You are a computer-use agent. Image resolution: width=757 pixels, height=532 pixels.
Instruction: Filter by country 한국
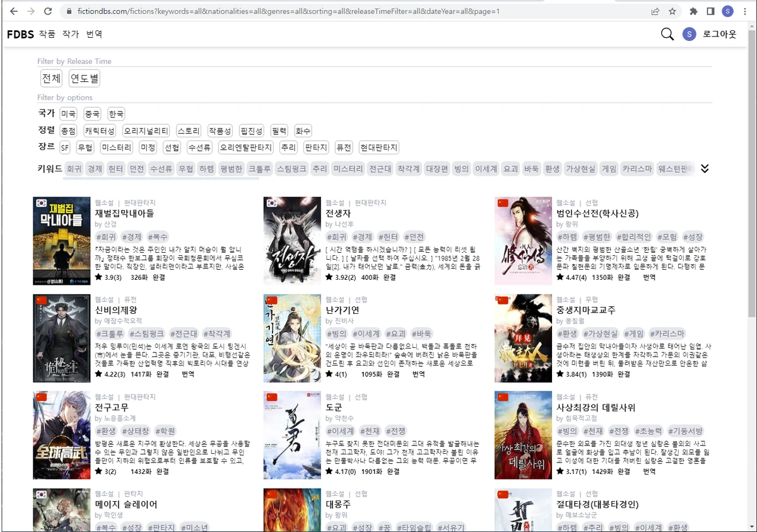pyautogui.click(x=116, y=114)
